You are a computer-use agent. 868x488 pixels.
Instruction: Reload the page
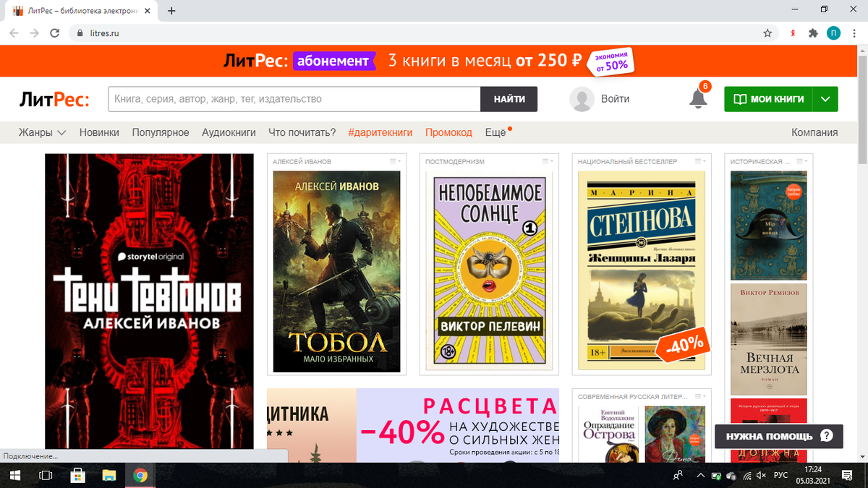(x=55, y=33)
